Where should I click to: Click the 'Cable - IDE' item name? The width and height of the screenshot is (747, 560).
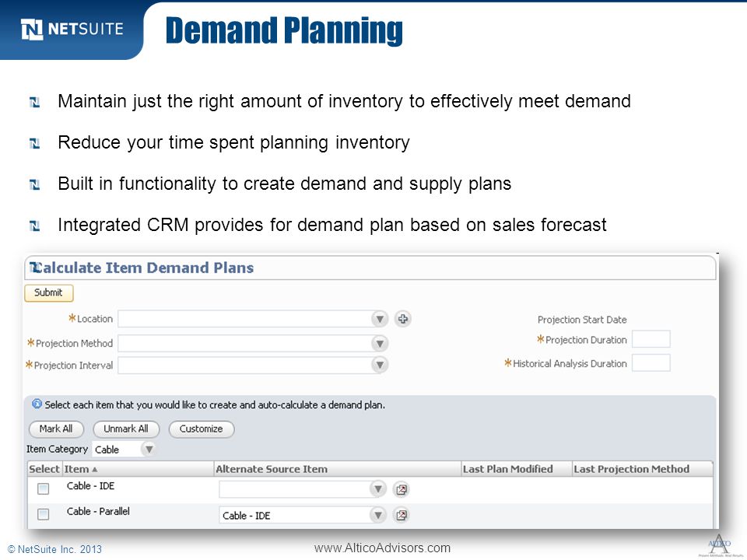coord(90,485)
